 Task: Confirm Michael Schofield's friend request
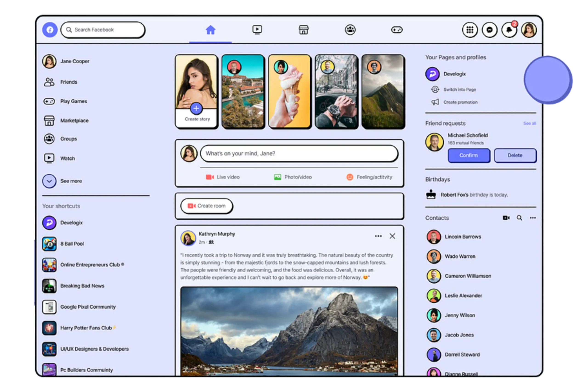(469, 155)
